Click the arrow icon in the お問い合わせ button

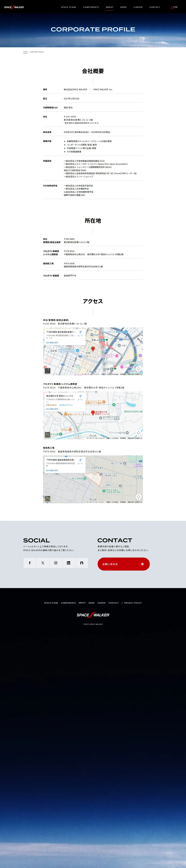tap(142, 564)
